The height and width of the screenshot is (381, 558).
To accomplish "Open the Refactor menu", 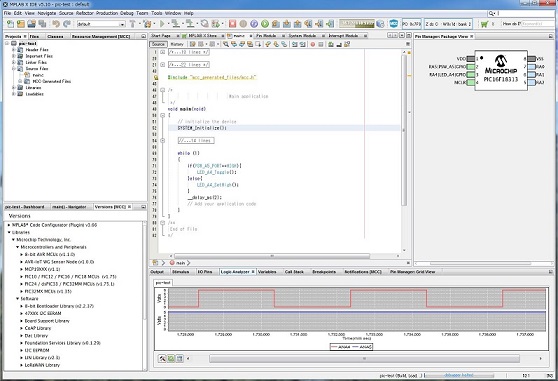I will pos(85,13).
